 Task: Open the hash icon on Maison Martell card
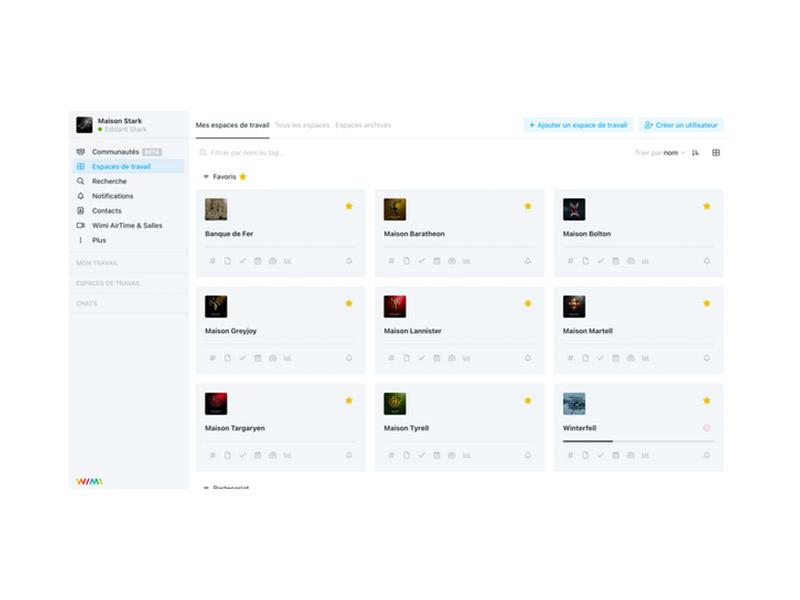[x=570, y=358]
